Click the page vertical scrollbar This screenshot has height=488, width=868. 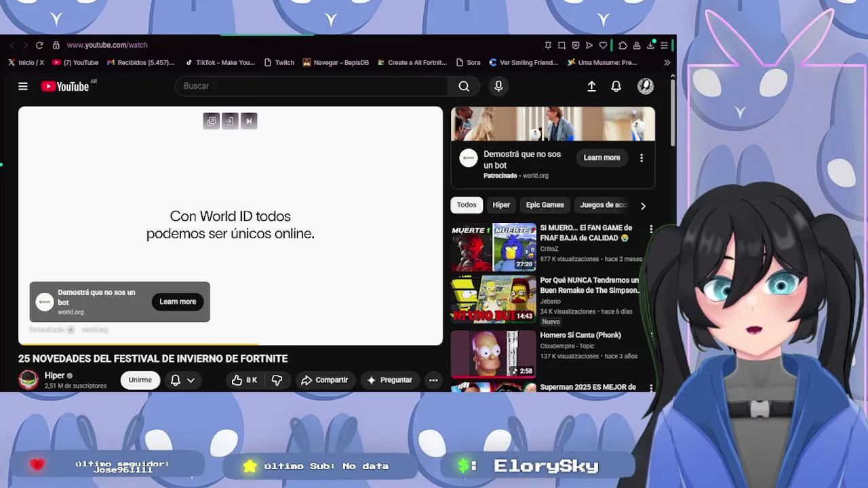(x=673, y=112)
